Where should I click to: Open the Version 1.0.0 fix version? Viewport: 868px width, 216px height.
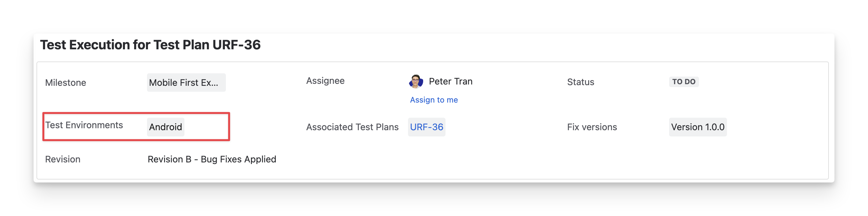click(697, 127)
